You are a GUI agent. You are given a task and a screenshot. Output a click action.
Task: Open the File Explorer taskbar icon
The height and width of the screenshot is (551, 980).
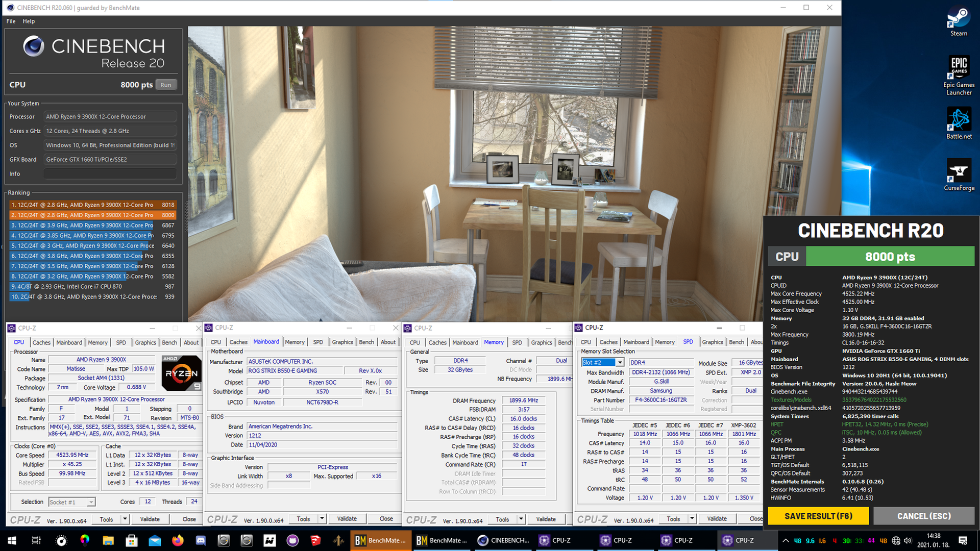pyautogui.click(x=108, y=540)
